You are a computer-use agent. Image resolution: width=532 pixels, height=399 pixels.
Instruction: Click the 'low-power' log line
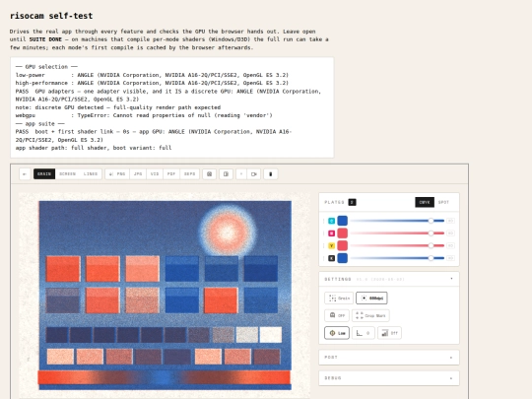pos(152,75)
